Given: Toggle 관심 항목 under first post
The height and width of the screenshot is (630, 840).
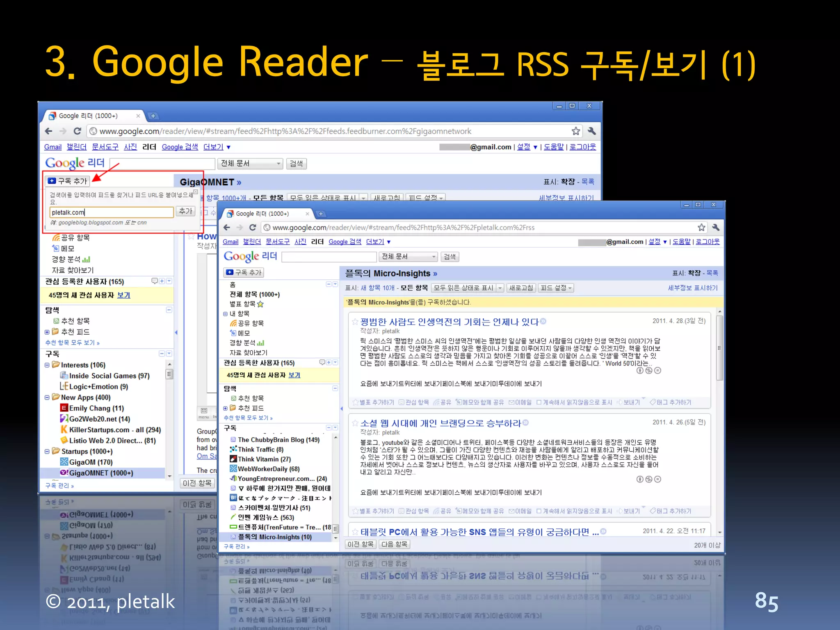Looking at the screenshot, I should coord(414,402).
